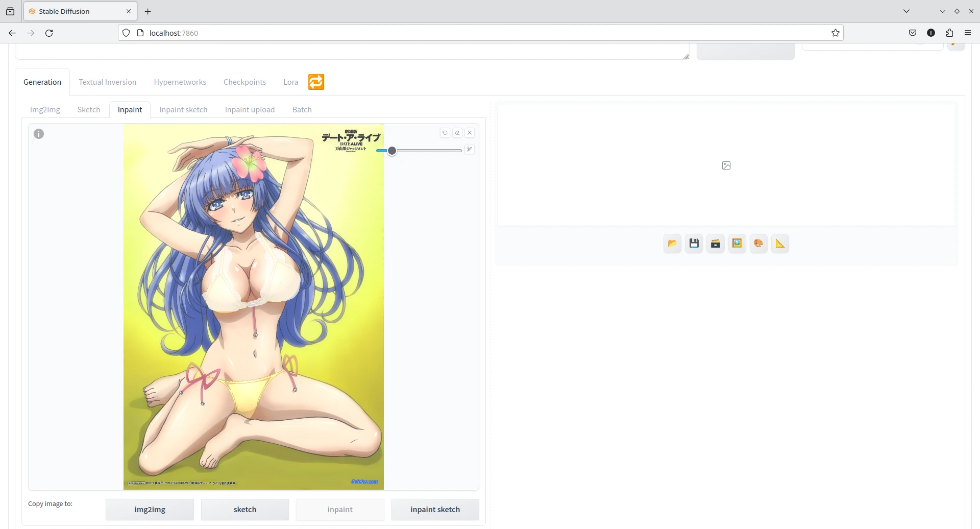Save the image with floppy disk icon
The image size is (980, 529).
pos(694,244)
